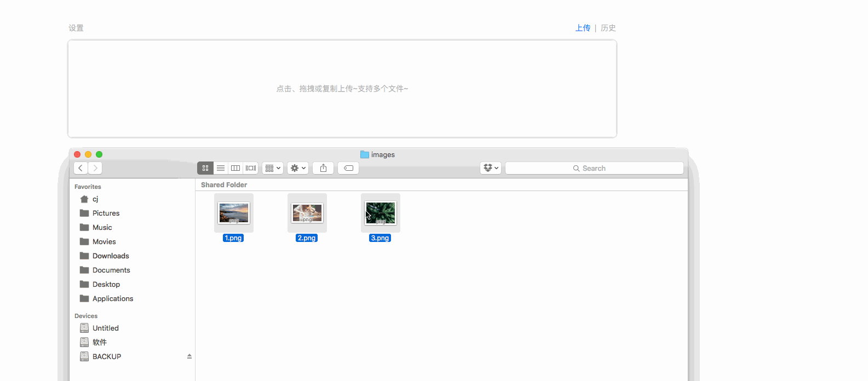Go back with the left arrow button
The height and width of the screenshot is (381, 868).
tap(81, 168)
